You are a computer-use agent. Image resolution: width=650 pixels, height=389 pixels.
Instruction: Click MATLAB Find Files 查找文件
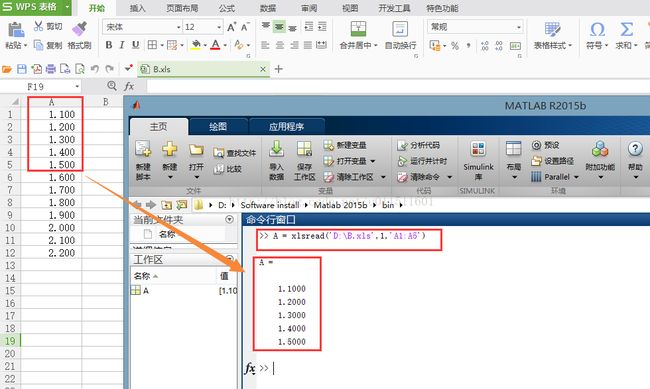tap(235, 153)
